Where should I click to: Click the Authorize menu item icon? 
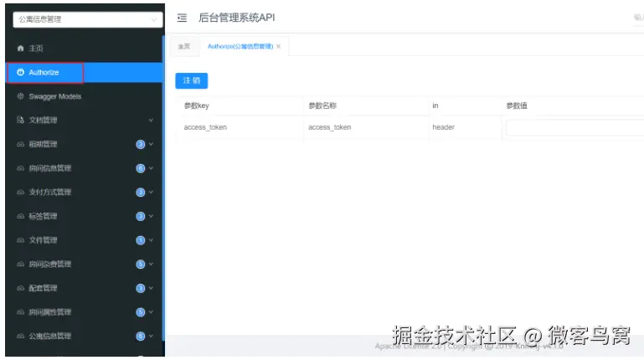coord(21,72)
